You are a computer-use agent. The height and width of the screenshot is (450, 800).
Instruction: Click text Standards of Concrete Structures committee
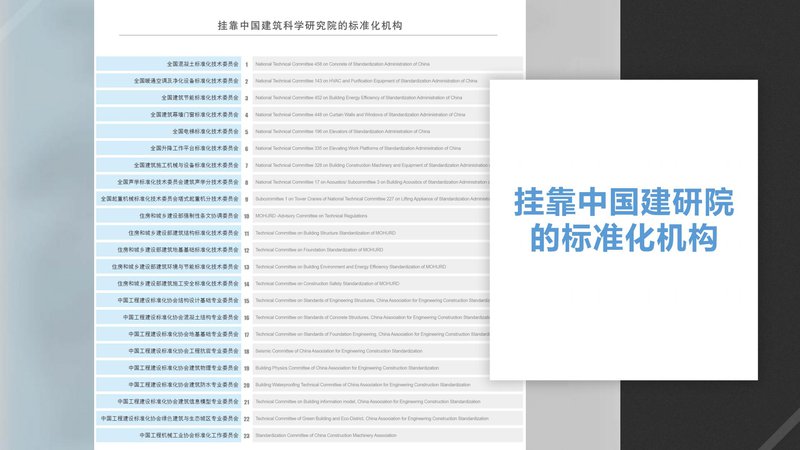[372, 317]
